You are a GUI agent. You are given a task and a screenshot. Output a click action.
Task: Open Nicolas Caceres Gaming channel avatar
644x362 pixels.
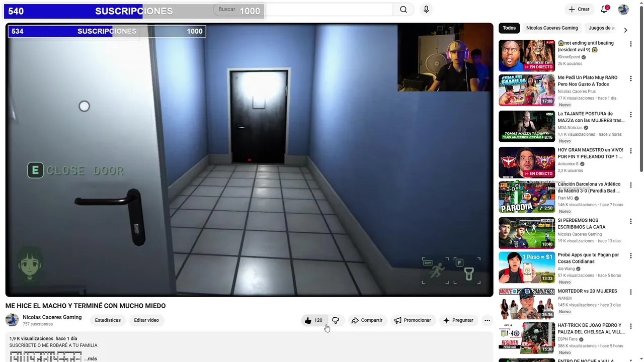12,320
